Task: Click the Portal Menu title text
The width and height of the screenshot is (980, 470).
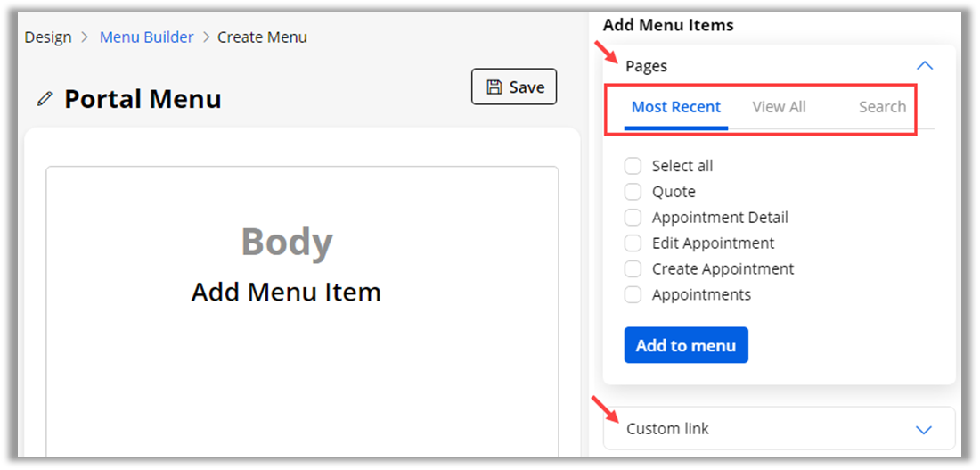Action: coord(143,99)
